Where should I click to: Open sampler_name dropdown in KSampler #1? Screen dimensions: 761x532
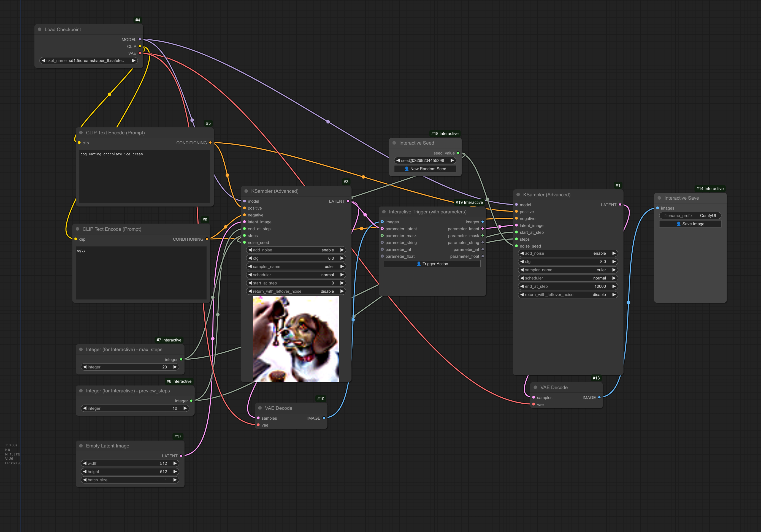pyautogui.click(x=568, y=270)
